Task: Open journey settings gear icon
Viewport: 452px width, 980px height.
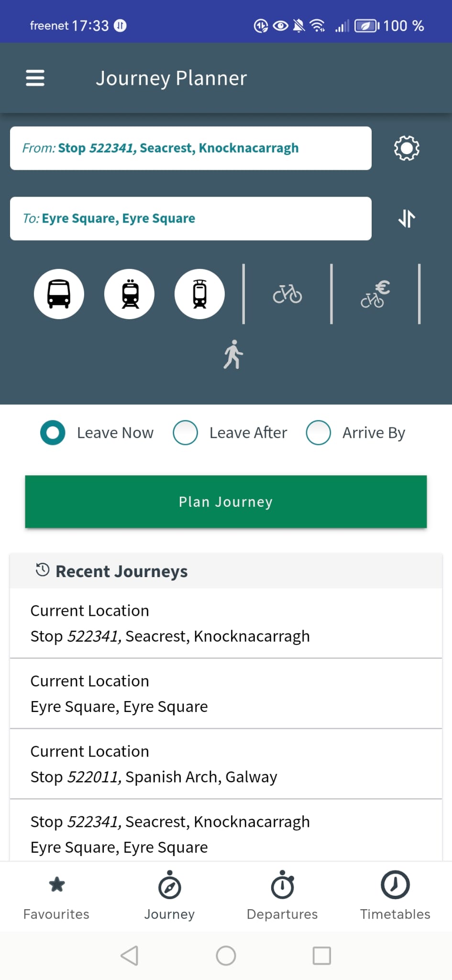Action: 406,148
